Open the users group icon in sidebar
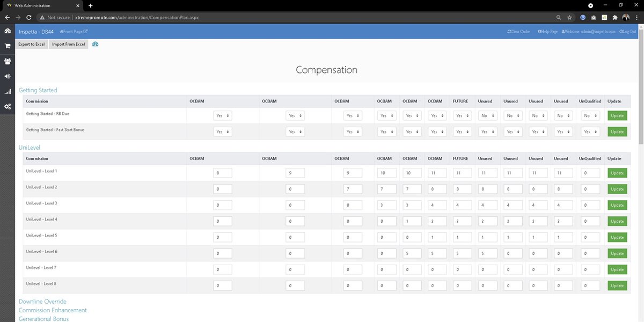 pos(7,61)
